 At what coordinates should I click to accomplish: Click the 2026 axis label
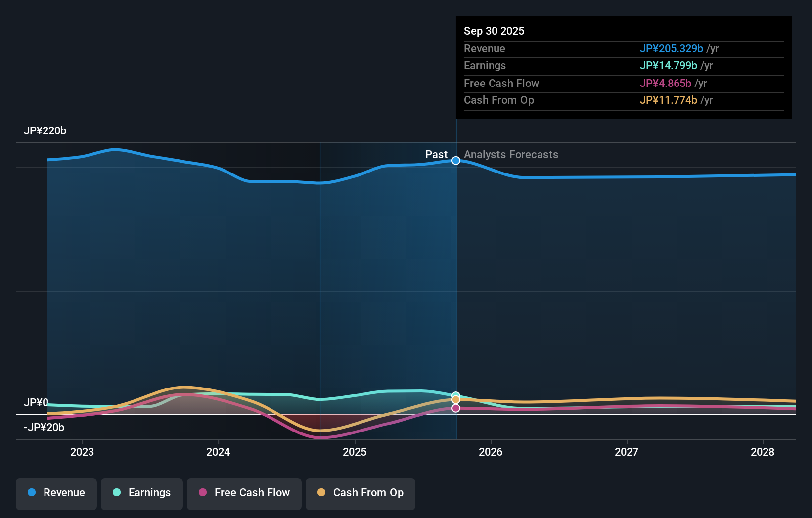(x=491, y=452)
